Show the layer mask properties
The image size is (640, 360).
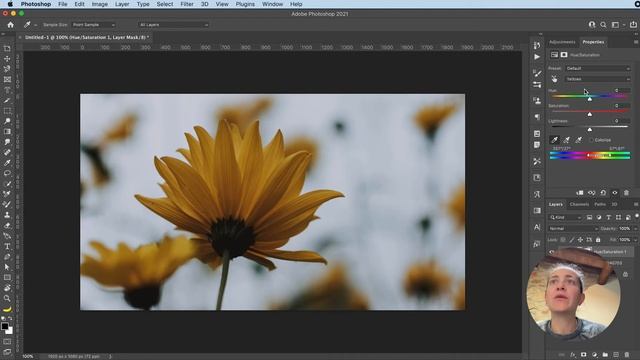pyautogui.click(x=564, y=55)
